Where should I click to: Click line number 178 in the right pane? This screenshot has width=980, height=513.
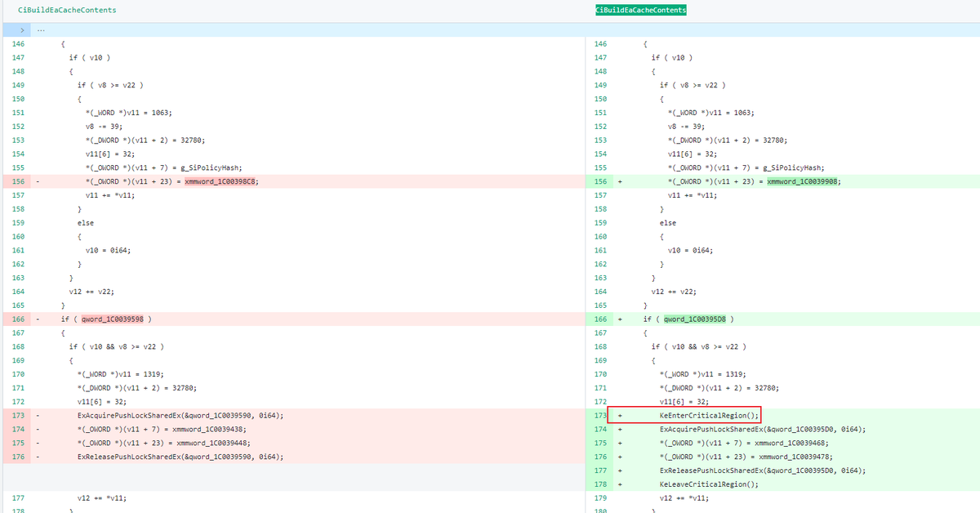601,484
